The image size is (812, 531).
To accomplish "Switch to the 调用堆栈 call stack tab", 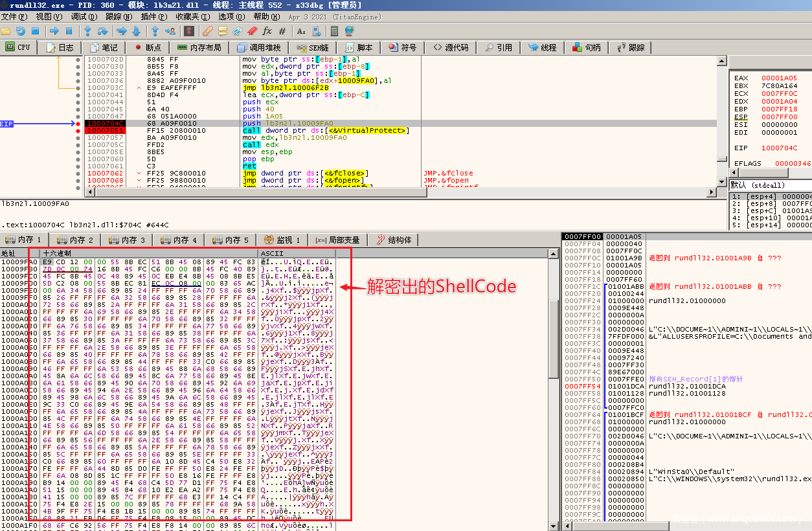I will coord(259,47).
